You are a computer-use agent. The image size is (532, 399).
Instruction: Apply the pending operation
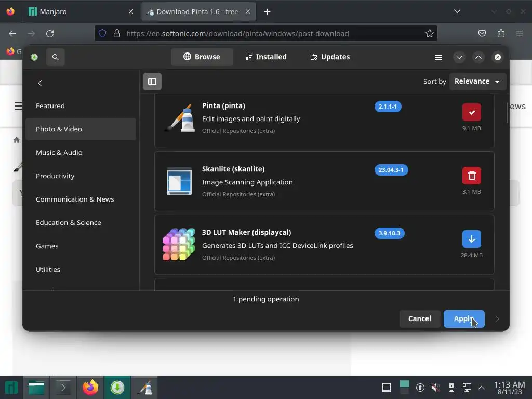(x=464, y=318)
